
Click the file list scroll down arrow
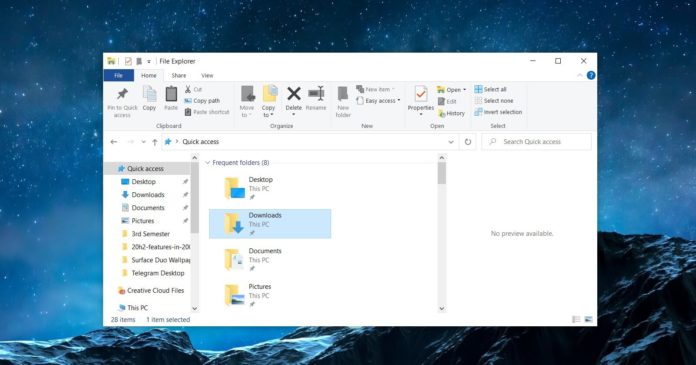point(442,309)
